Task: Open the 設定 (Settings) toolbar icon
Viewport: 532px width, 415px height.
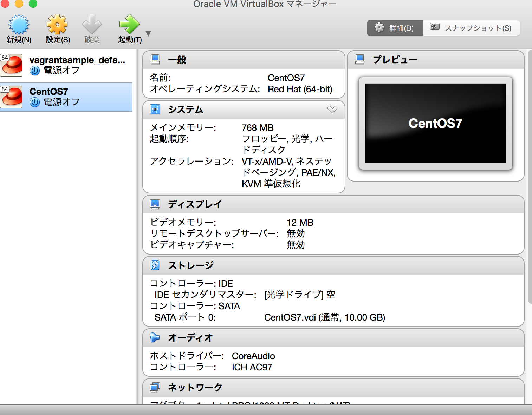Action: [57, 24]
